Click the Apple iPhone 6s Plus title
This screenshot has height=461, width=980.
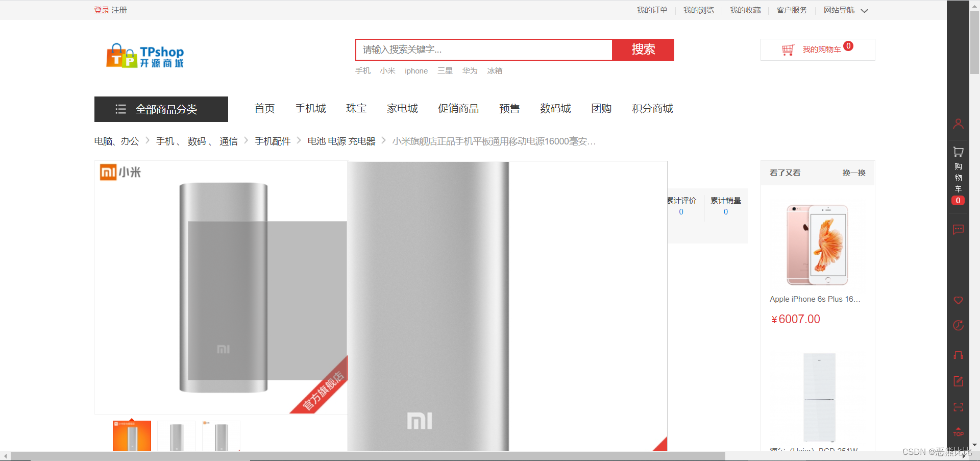click(x=815, y=299)
